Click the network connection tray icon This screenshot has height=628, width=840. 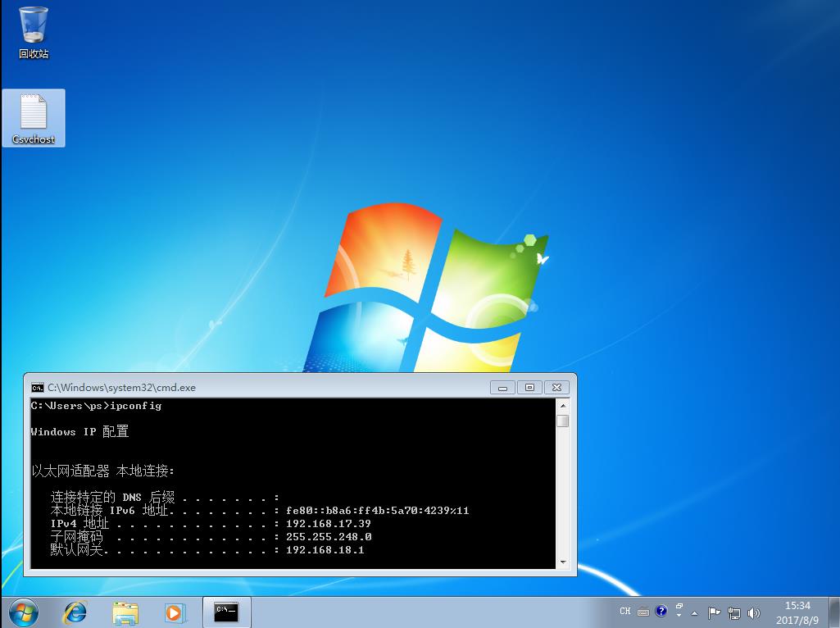click(733, 612)
